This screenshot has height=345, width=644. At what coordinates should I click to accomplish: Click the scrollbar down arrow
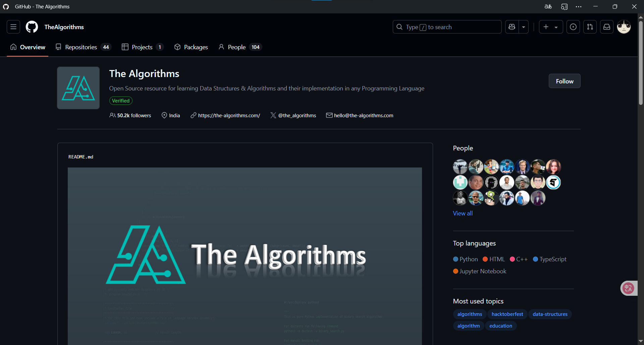tap(641, 341)
